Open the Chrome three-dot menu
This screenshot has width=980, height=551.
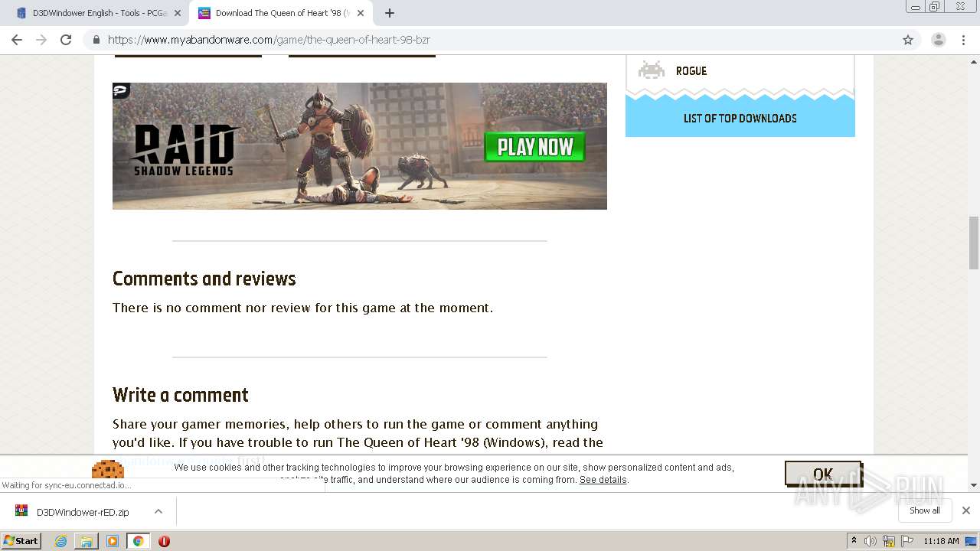click(963, 40)
